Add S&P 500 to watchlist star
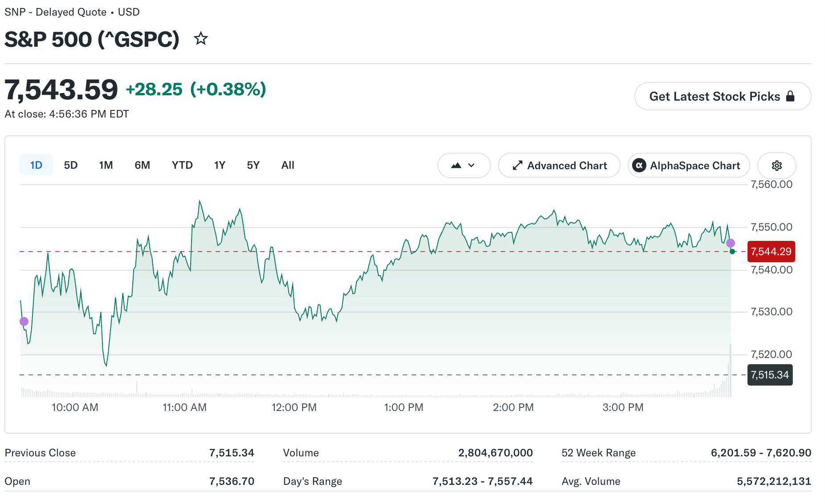This screenshot has width=825, height=504. pyautogui.click(x=201, y=39)
